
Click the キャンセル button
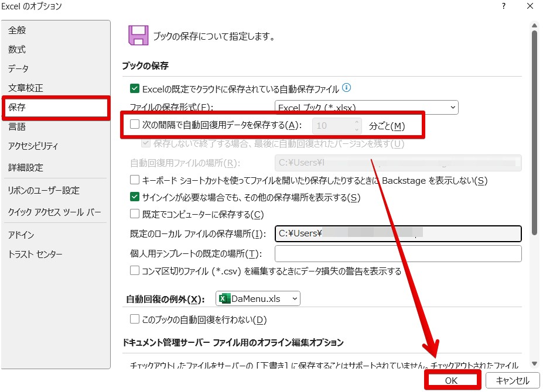(513, 380)
